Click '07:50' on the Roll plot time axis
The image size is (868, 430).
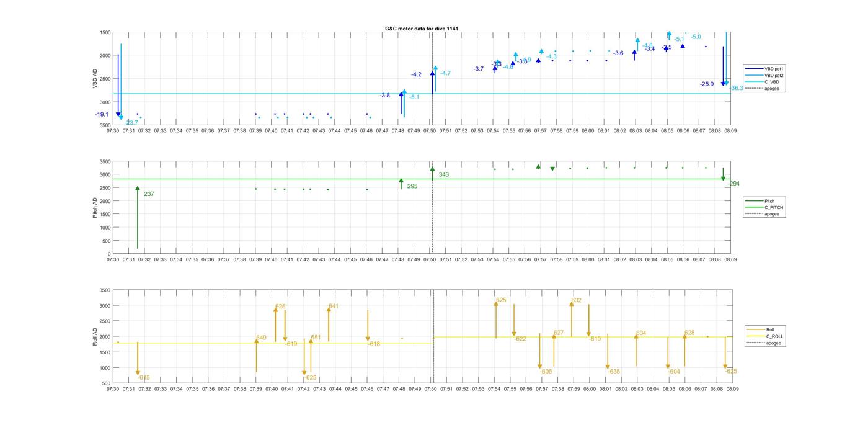pyautogui.click(x=430, y=389)
